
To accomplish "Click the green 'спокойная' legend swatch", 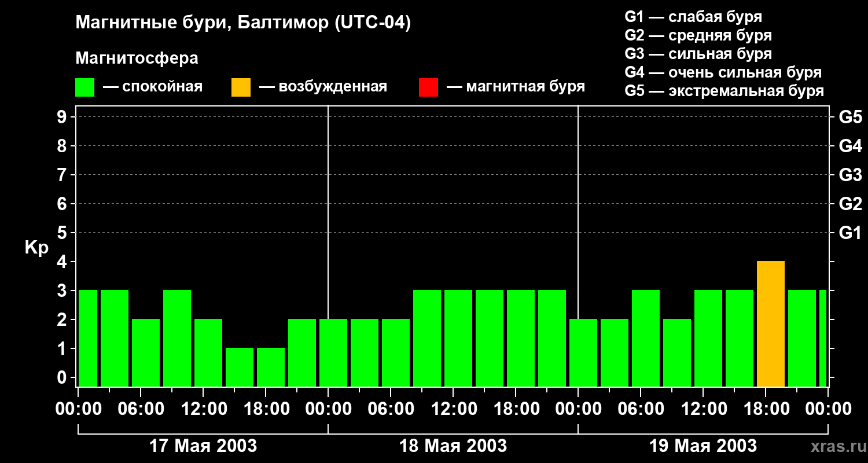I will click(84, 87).
